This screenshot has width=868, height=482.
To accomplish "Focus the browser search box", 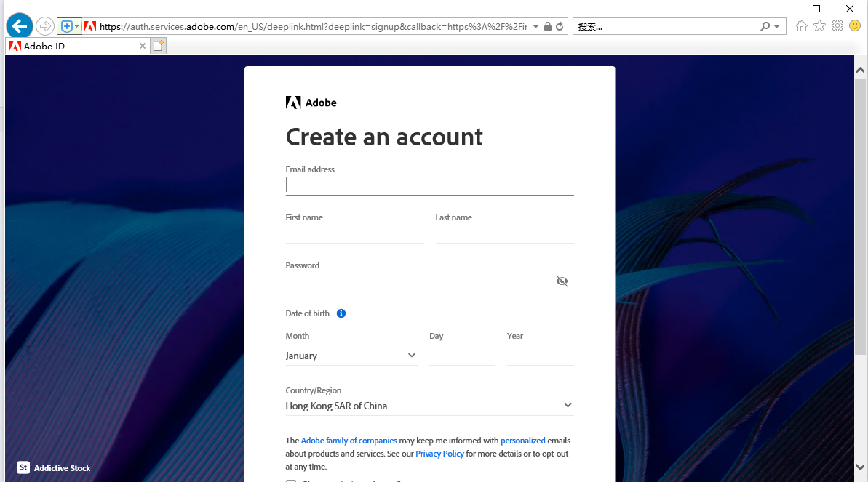I will click(667, 27).
